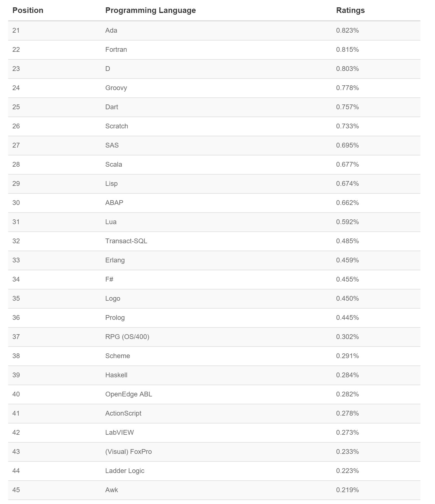Click the Transact-SQL language name
This screenshot has height=504, width=435.
126,241
